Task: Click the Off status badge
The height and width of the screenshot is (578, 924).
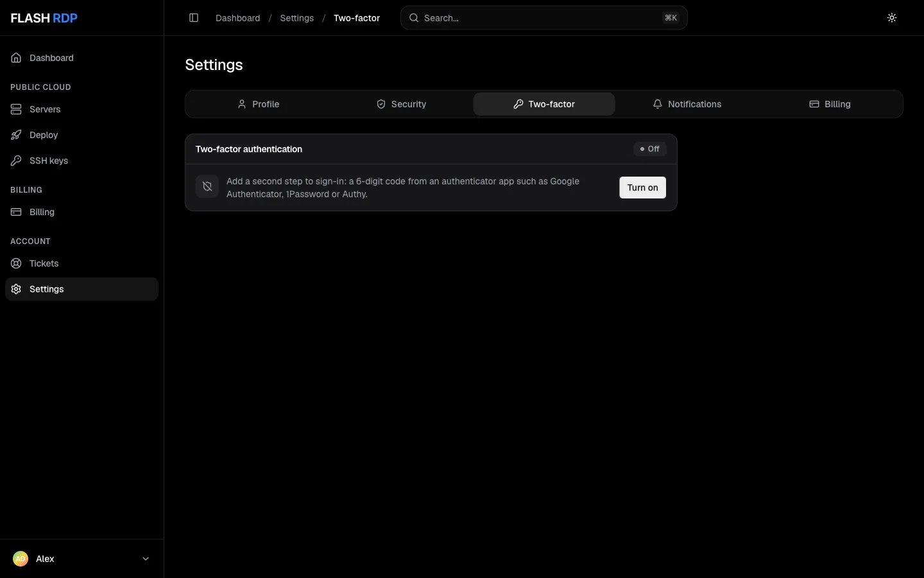Action: click(x=649, y=149)
